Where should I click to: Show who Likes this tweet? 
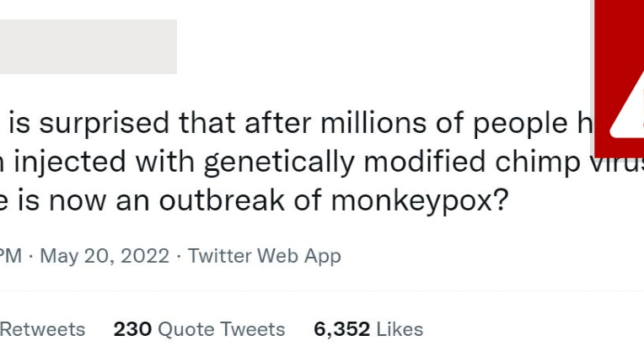(400, 329)
